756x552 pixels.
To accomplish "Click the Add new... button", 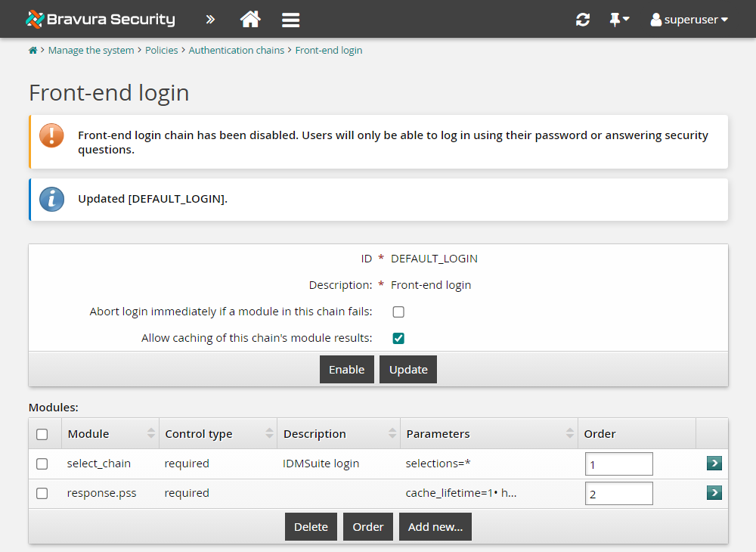I will click(x=435, y=527).
